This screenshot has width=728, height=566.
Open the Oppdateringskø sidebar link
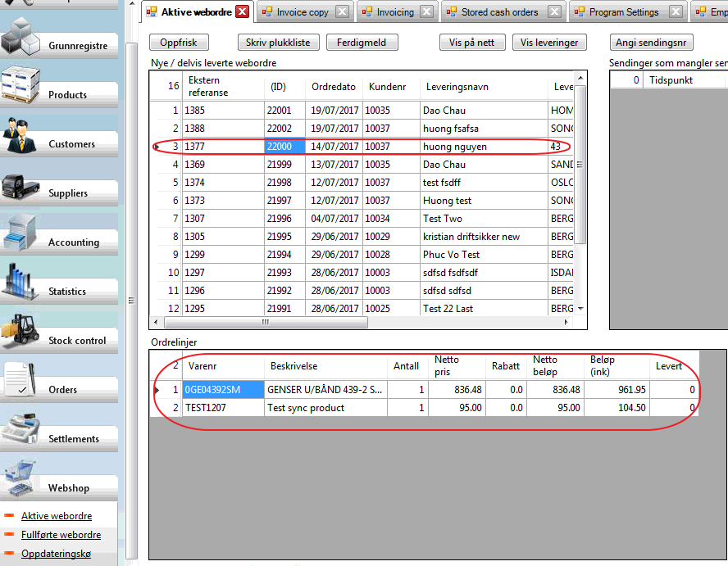tap(57, 554)
